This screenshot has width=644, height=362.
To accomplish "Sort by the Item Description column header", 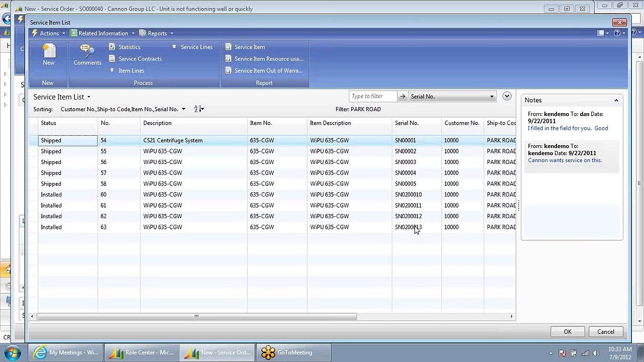I will [x=349, y=123].
